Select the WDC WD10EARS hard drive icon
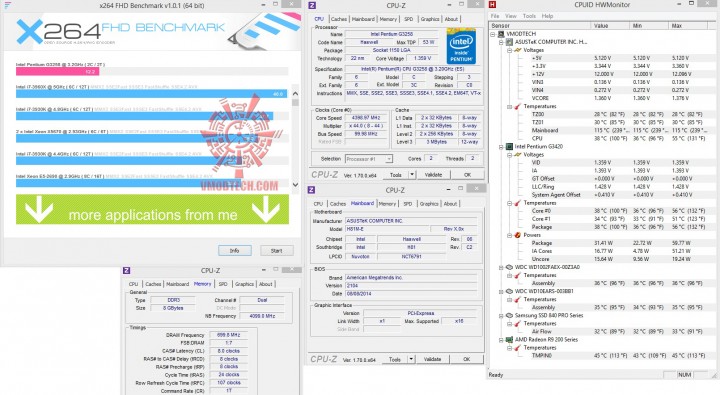720x395 pixels. (x=509, y=291)
